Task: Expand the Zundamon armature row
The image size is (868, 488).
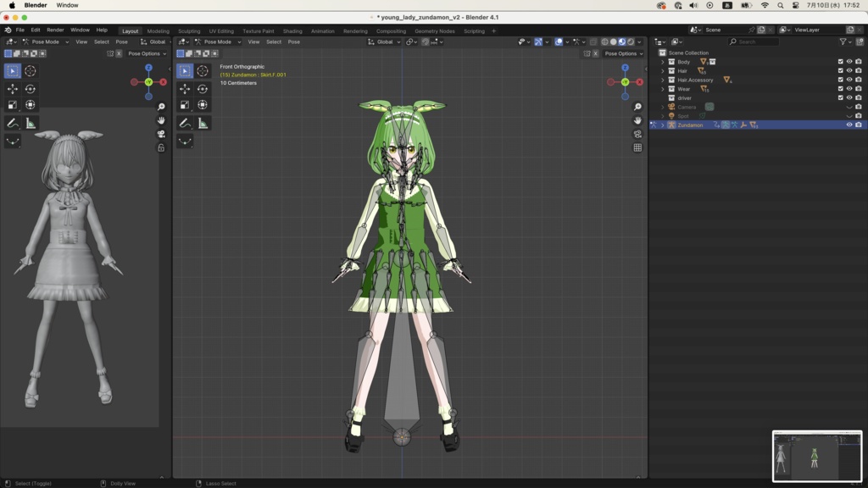Action: 663,125
